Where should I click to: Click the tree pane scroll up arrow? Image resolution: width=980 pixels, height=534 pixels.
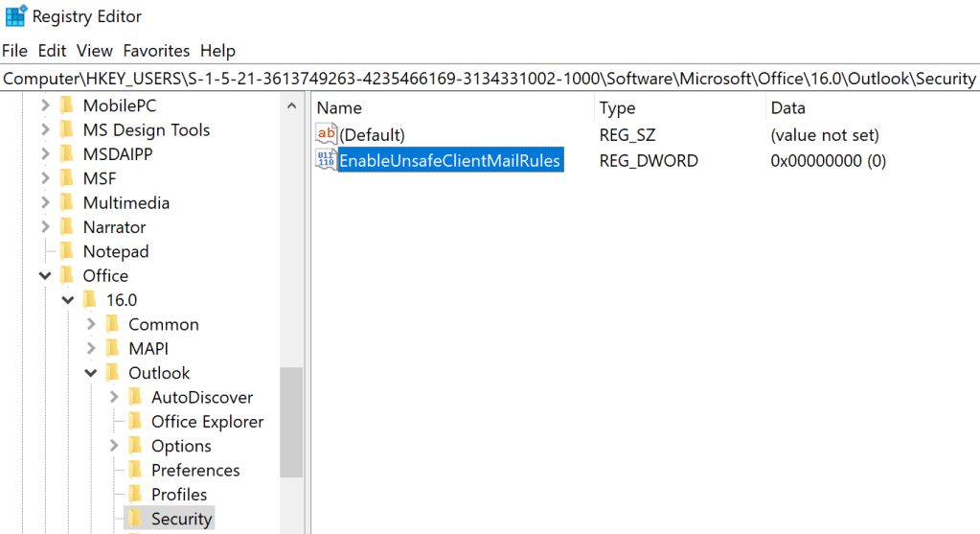[x=291, y=106]
